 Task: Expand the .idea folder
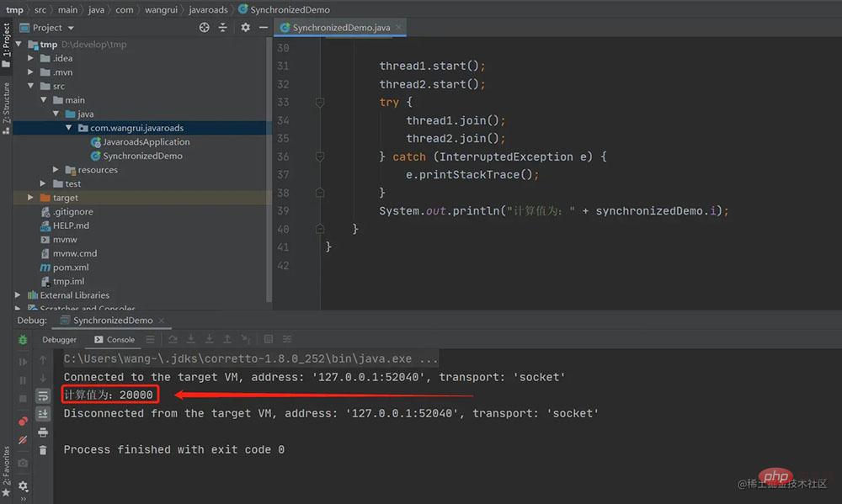pyautogui.click(x=30, y=58)
